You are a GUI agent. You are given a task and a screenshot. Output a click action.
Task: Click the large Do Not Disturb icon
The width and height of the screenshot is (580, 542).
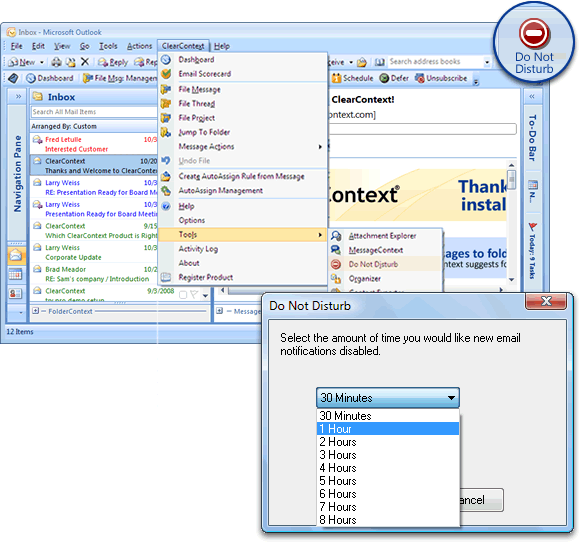coord(534,33)
